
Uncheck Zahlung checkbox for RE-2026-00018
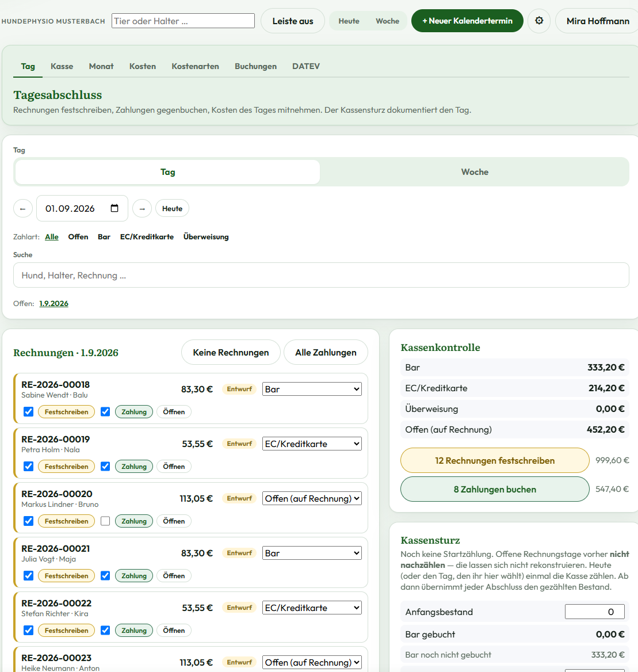point(105,411)
